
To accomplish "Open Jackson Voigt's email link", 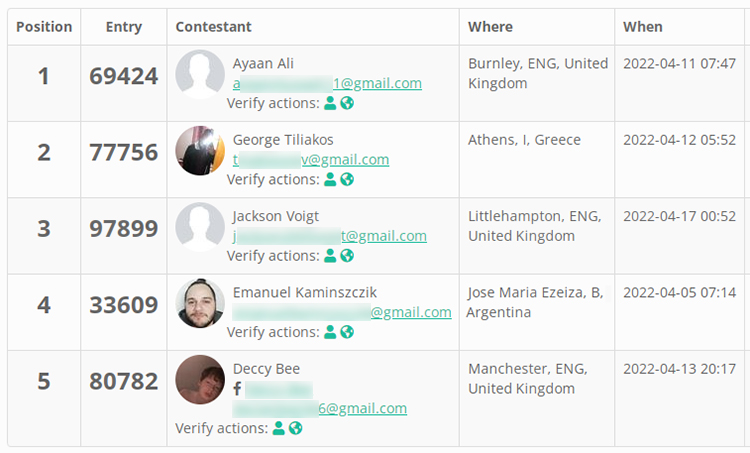I will (330, 236).
